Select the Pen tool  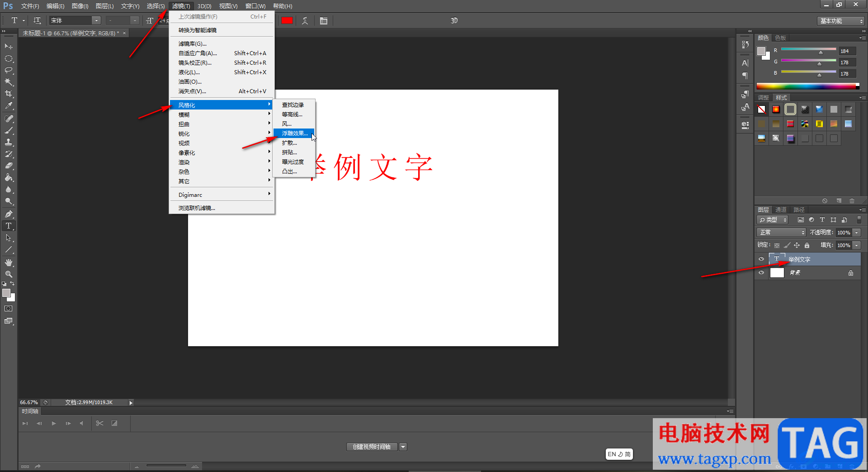tap(9, 214)
